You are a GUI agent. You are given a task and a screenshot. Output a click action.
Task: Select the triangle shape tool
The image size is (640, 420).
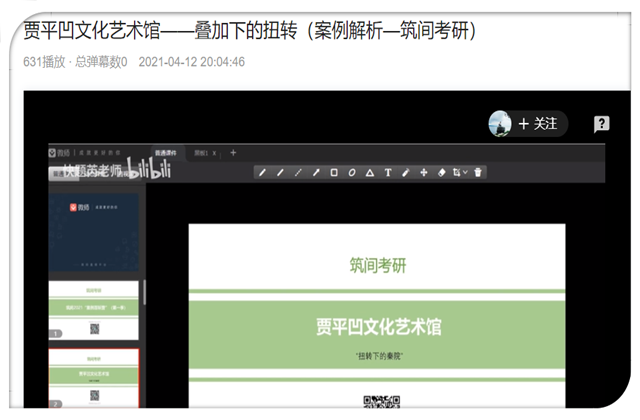click(x=370, y=172)
